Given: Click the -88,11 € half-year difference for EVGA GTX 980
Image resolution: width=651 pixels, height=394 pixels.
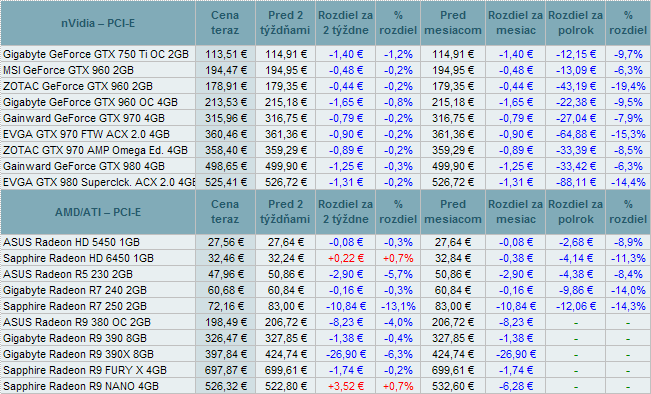Looking at the screenshot, I should point(575,182).
